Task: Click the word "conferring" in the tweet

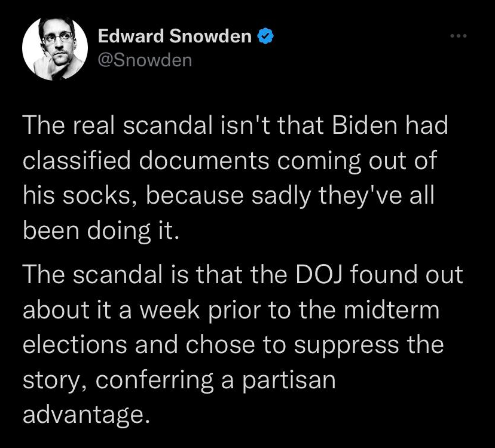Action: click(x=154, y=381)
